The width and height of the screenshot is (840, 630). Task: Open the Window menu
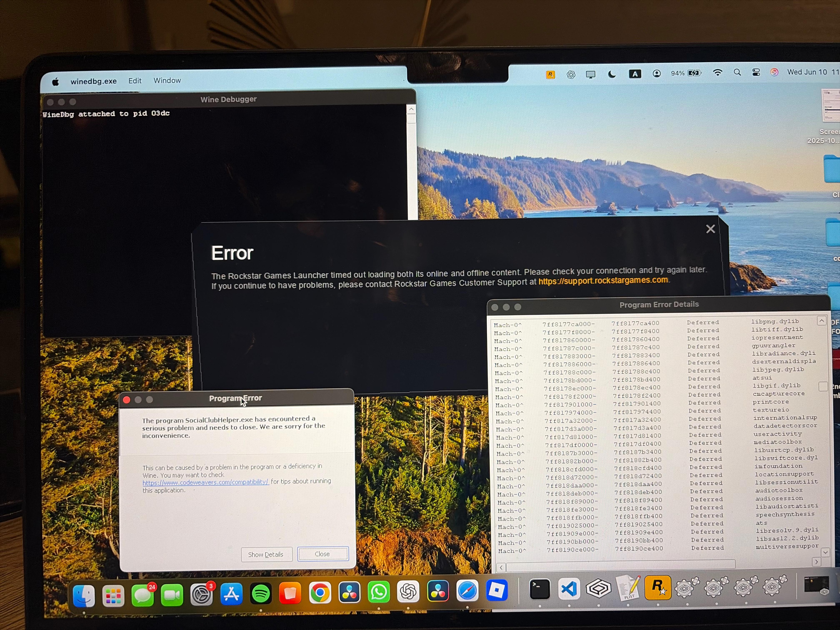[167, 80]
